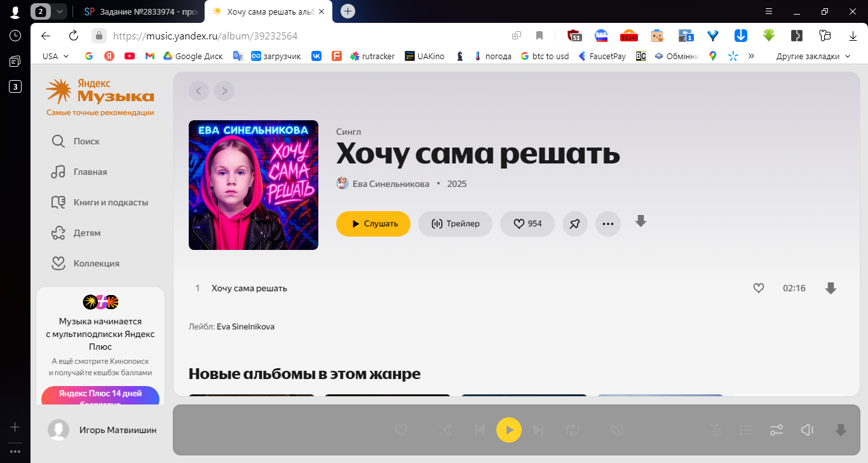Open browser history clock icon

[15, 36]
